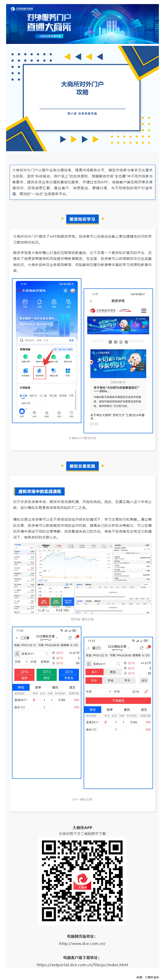Select 买入 buy direction
This screenshot has height=980, width=165.
tap(94, 672)
